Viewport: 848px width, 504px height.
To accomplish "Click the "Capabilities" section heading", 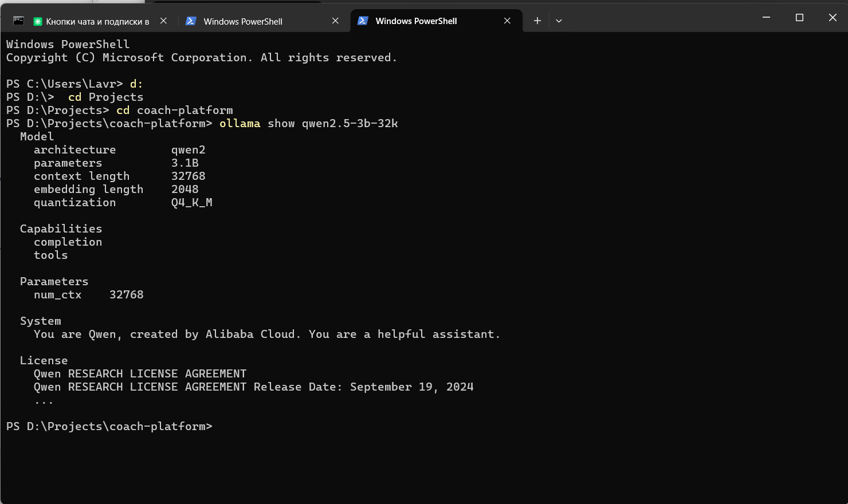I will [61, 229].
